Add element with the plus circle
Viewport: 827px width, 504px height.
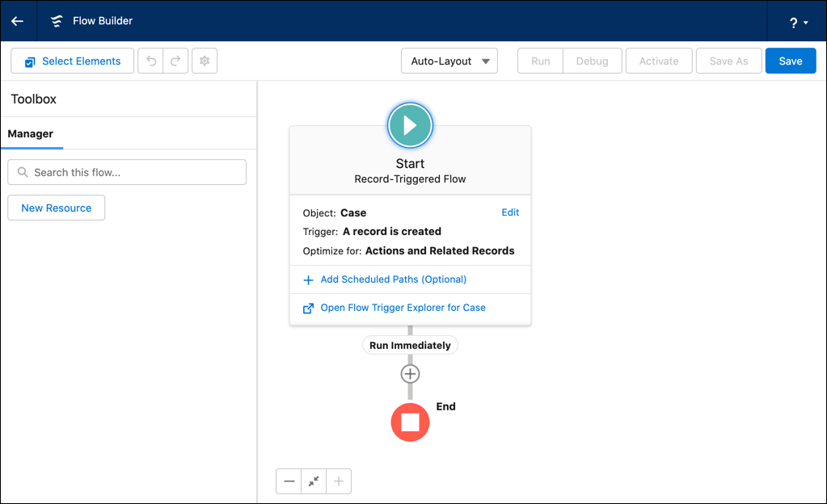[x=411, y=374]
